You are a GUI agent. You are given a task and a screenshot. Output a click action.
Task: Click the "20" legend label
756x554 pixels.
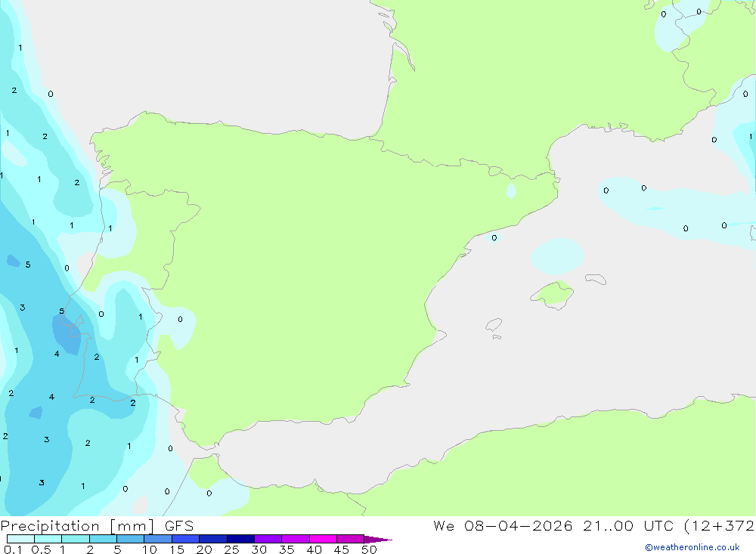204,549
